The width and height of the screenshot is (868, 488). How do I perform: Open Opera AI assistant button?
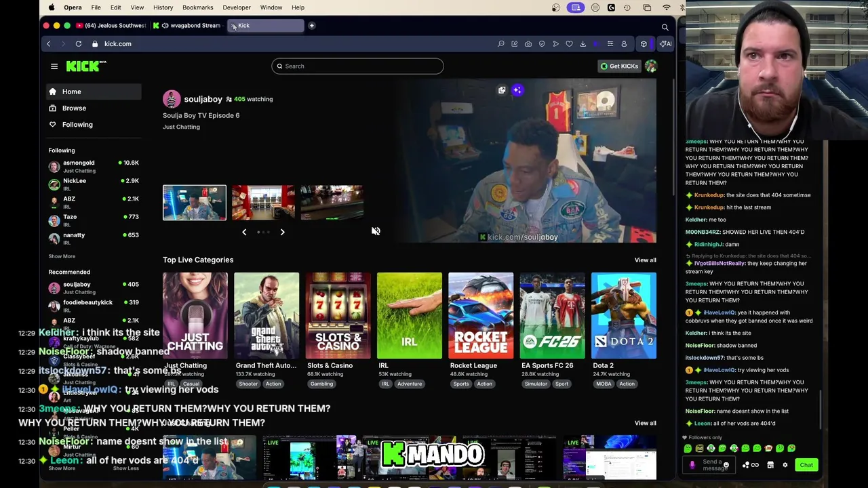(666, 44)
